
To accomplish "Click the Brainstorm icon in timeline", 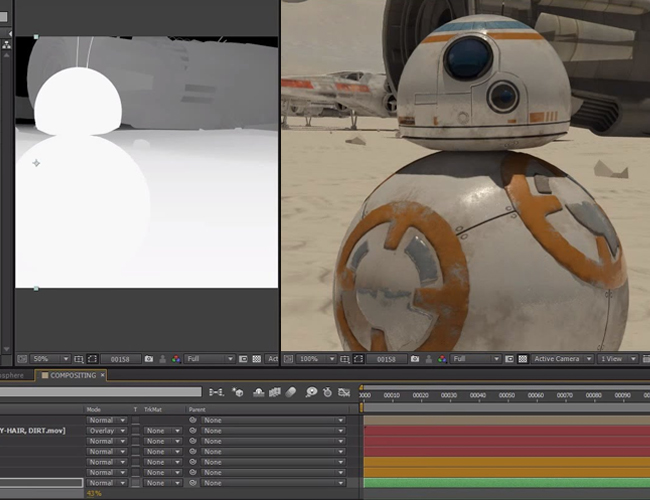I will point(311,392).
